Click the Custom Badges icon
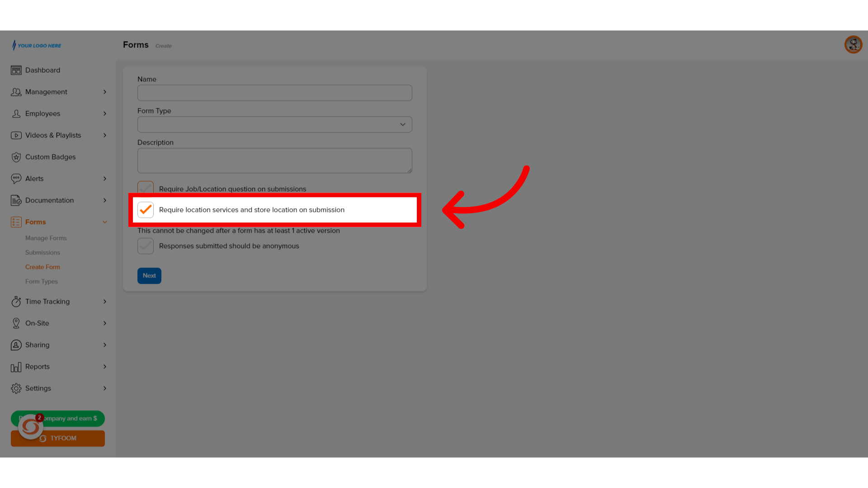The image size is (868, 488). [x=16, y=157]
